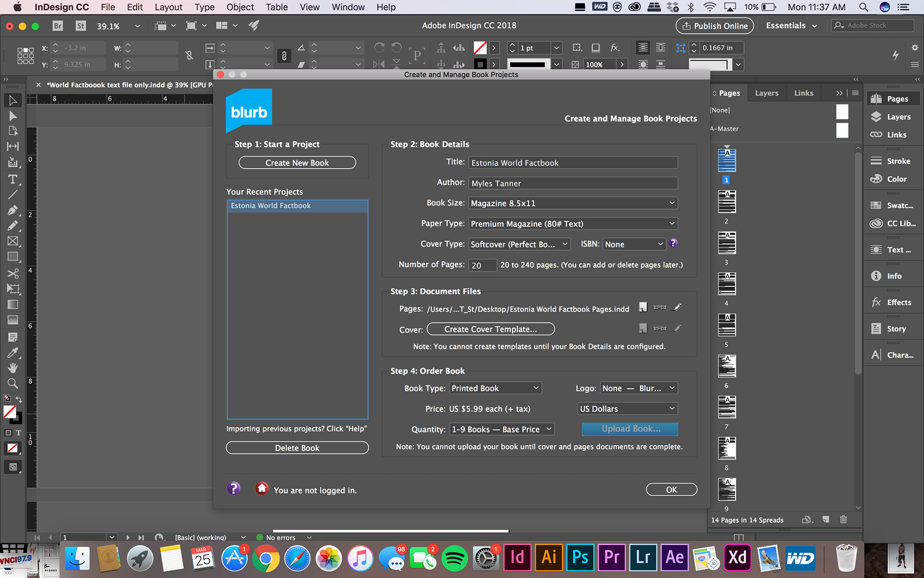The height and width of the screenshot is (578, 924).
Task: Open the Table menu
Action: point(277,7)
